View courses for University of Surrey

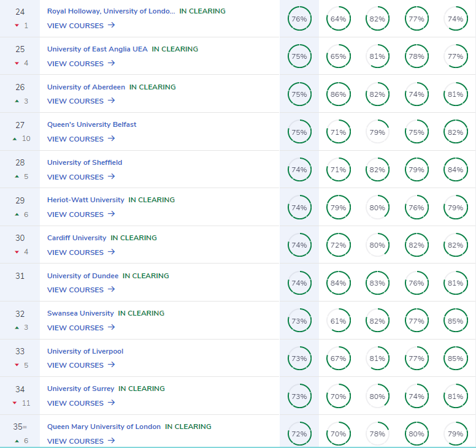point(81,403)
